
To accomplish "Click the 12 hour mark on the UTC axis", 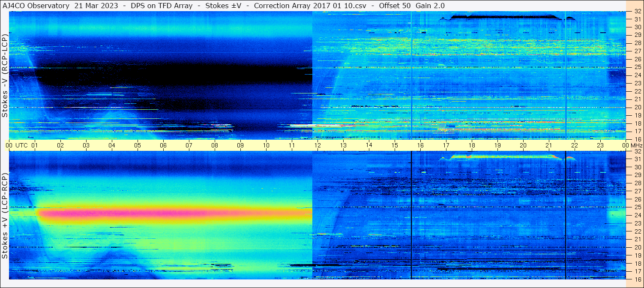I will tap(318, 145).
